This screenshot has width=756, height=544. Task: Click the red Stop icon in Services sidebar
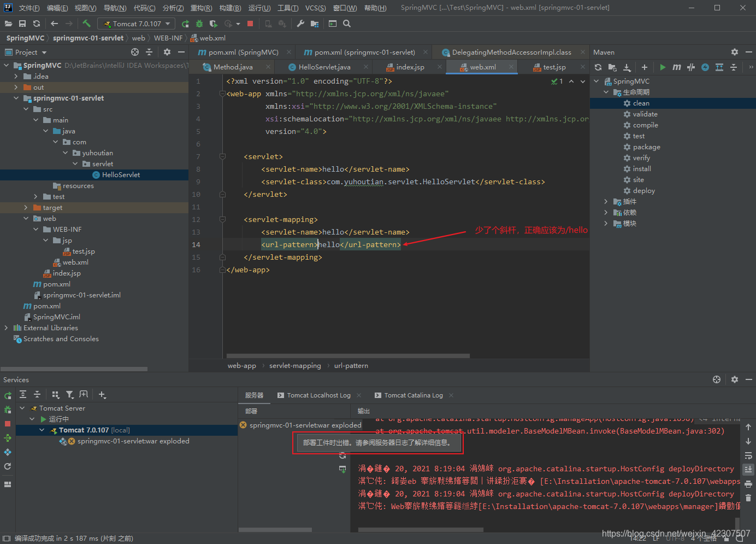click(x=8, y=424)
